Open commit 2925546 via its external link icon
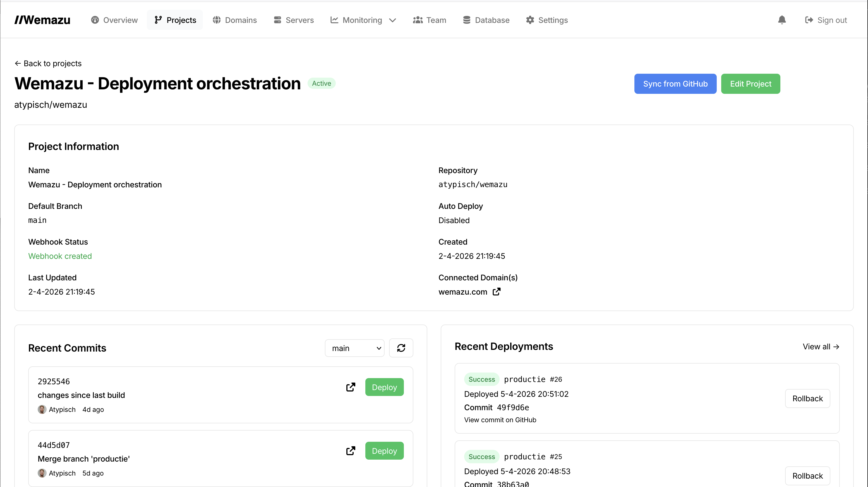The height and width of the screenshot is (487, 868). click(351, 387)
